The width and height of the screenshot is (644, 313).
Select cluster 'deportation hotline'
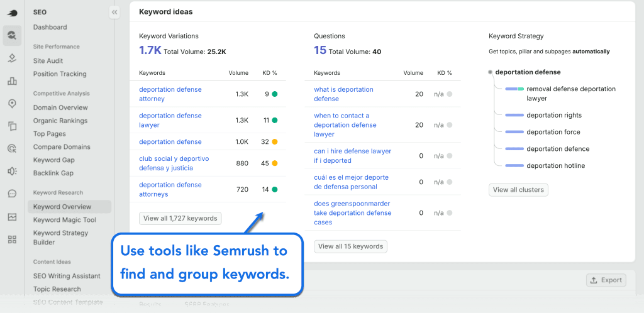[x=556, y=166]
